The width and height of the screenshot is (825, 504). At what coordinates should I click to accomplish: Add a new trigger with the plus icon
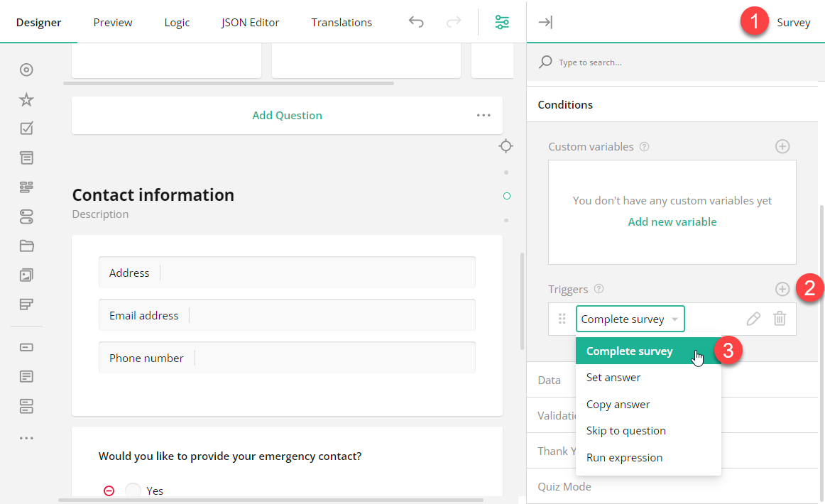point(782,289)
